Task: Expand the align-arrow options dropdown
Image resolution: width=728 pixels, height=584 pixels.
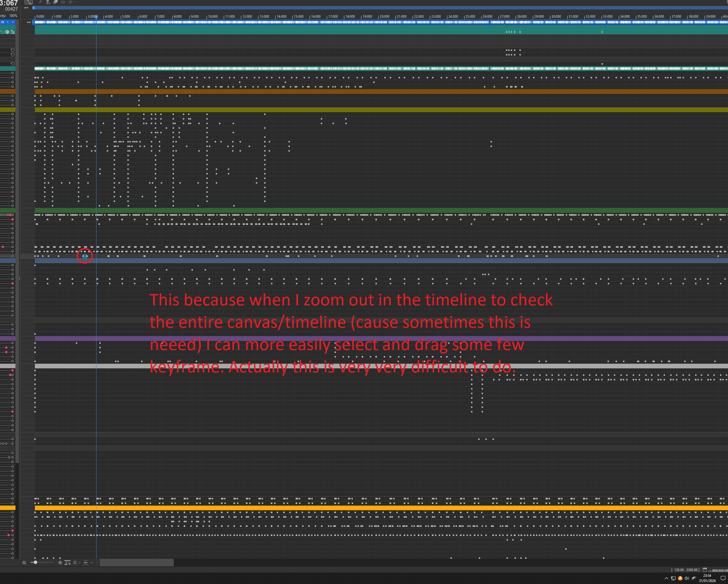Action: tap(92, 563)
